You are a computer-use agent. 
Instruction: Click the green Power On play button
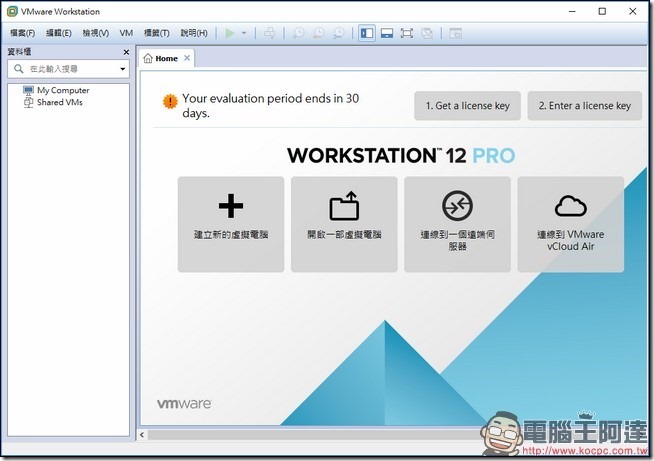click(229, 33)
